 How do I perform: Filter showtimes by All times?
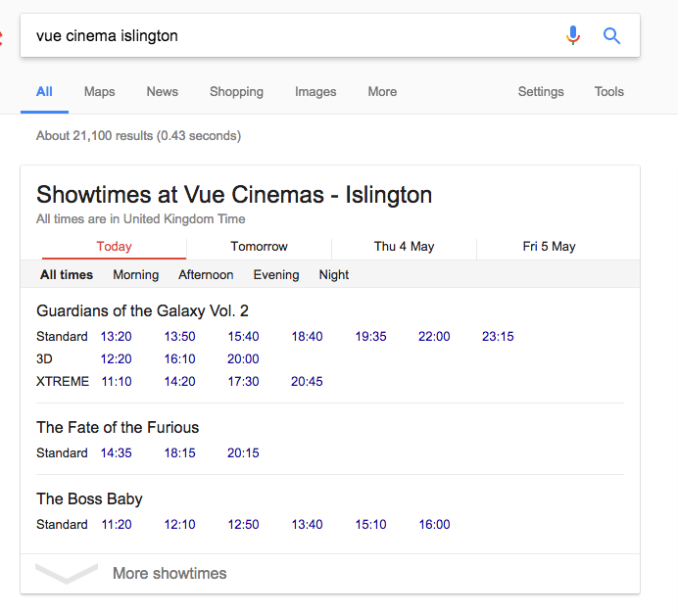[67, 275]
